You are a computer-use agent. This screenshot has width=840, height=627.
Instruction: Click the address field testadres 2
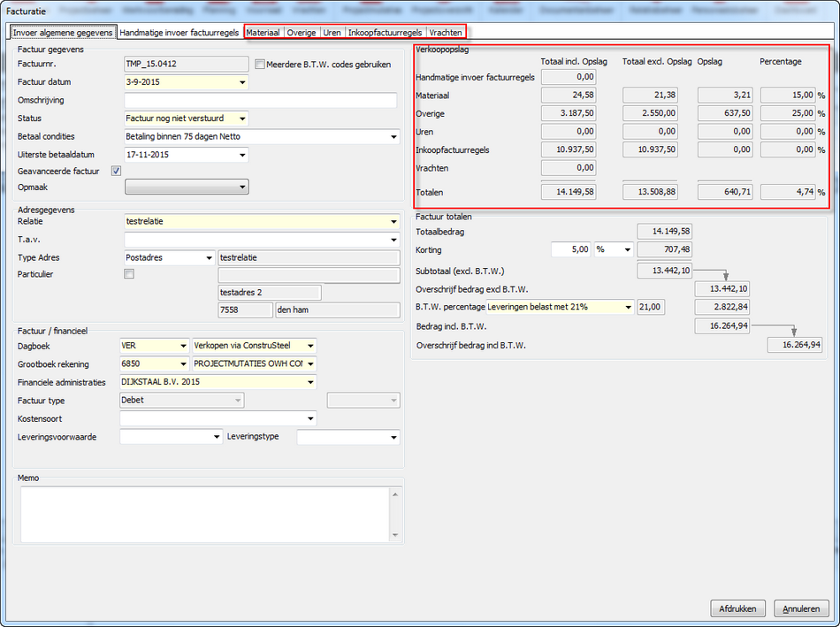(270, 293)
